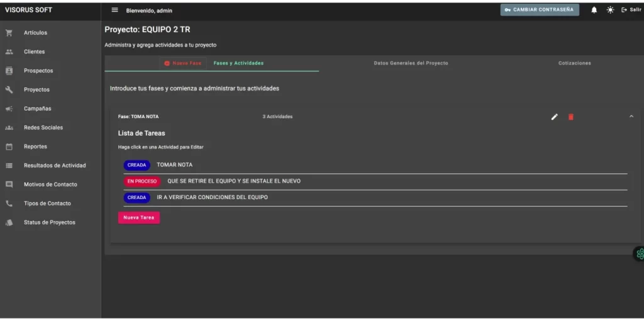Click the EN PROCESO status badge

(142, 182)
